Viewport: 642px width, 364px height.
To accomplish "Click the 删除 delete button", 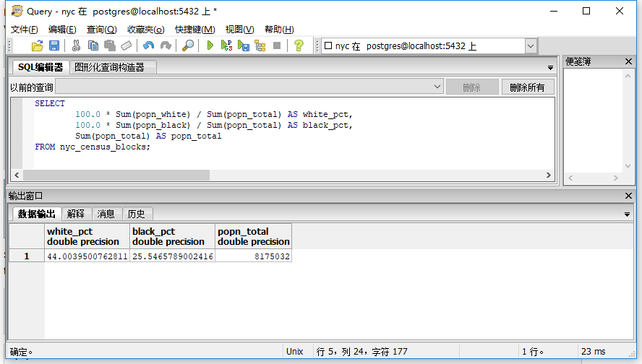I will 472,87.
